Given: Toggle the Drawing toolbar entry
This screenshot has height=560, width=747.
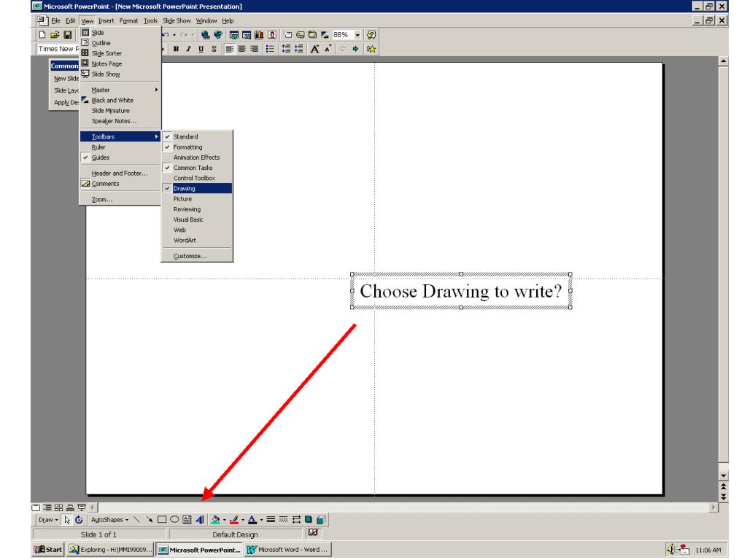Looking at the screenshot, I should 197,189.
